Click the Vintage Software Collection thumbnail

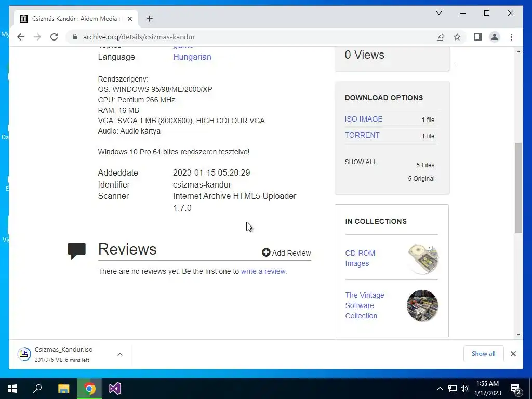422,305
